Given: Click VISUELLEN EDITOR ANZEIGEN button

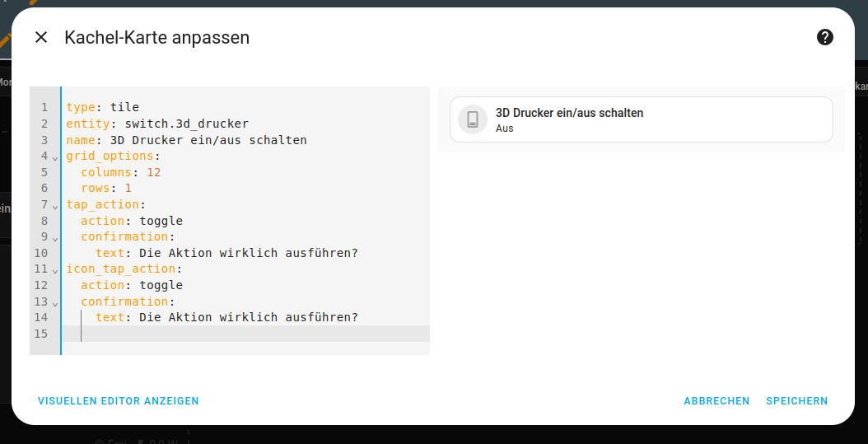Looking at the screenshot, I should pyautogui.click(x=119, y=401).
